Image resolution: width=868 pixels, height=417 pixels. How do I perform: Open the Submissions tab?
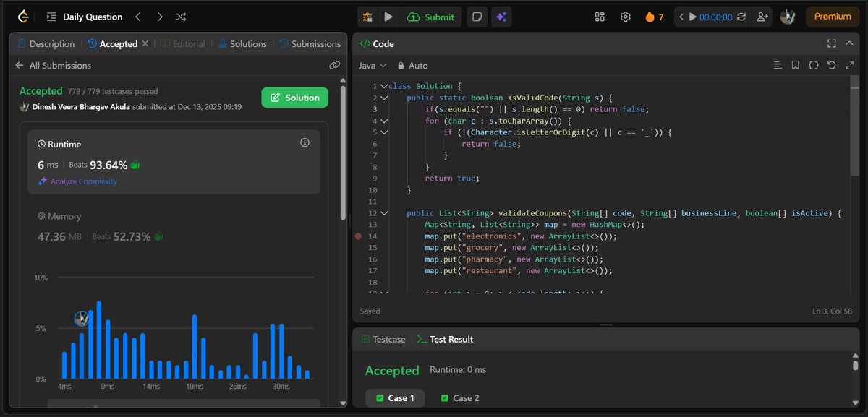click(x=309, y=44)
